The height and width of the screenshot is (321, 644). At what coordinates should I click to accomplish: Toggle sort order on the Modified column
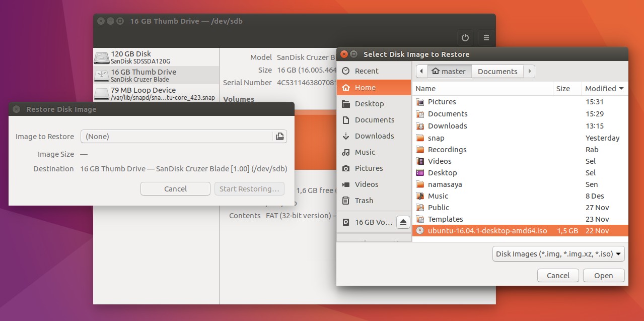pos(602,88)
